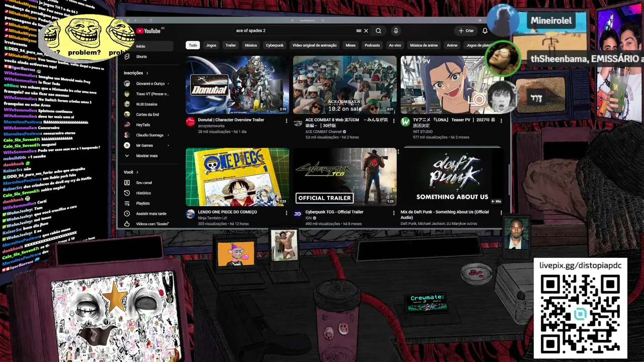
Task: Open Donutal Character Overview Trailer title
Action: (231, 120)
